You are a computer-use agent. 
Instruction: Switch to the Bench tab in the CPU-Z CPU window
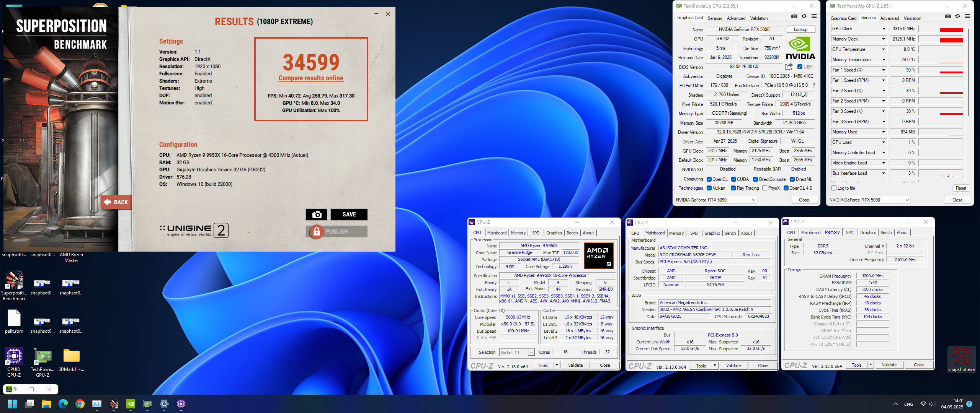click(572, 233)
